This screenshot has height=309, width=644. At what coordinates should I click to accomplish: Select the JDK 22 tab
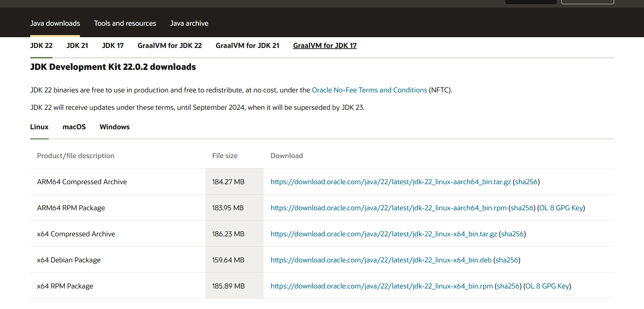[x=41, y=46]
